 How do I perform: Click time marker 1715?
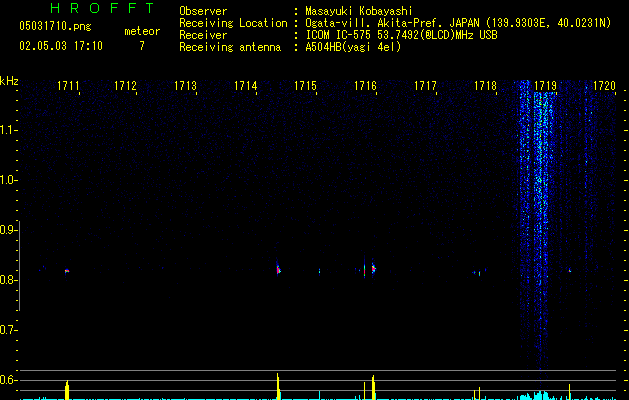tap(305, 86)
